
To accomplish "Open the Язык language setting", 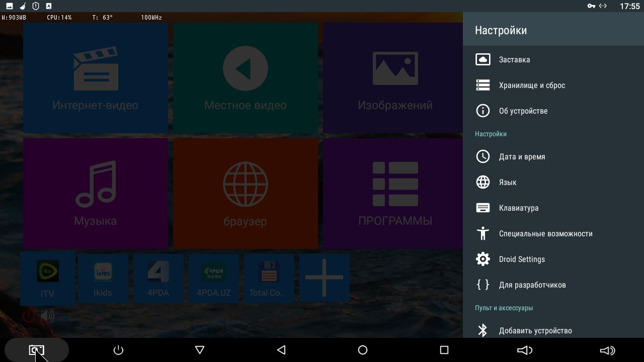I will click(x=553, y=182).
